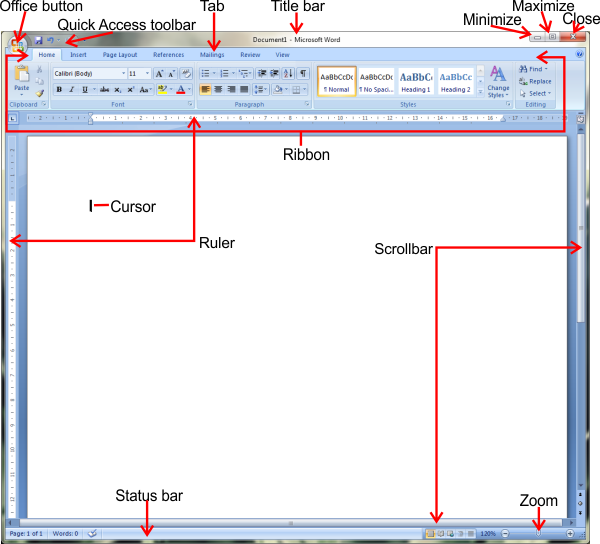This screenshot has width=600, height=544.
Task: Click the red Font Color button
Action: tap(181, 90)
